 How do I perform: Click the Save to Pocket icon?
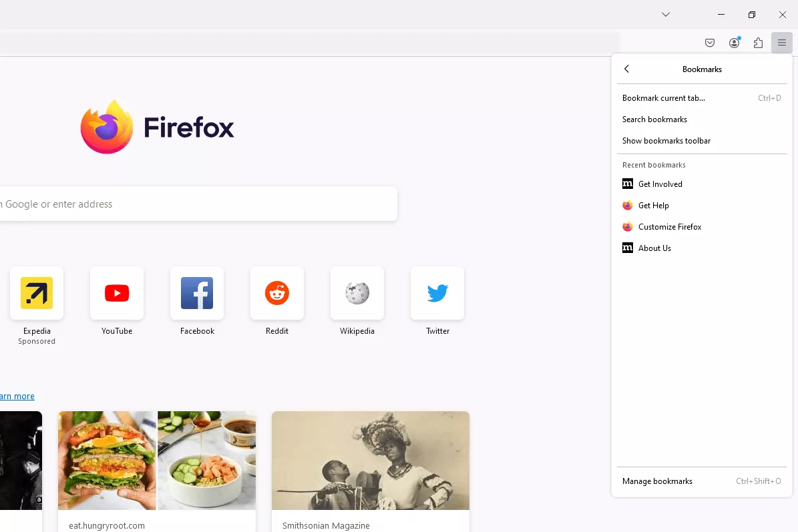pos(710,43)
